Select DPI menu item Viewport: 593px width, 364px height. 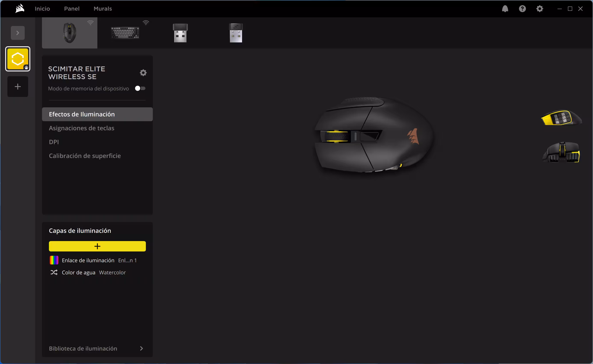tap(97, 142)
